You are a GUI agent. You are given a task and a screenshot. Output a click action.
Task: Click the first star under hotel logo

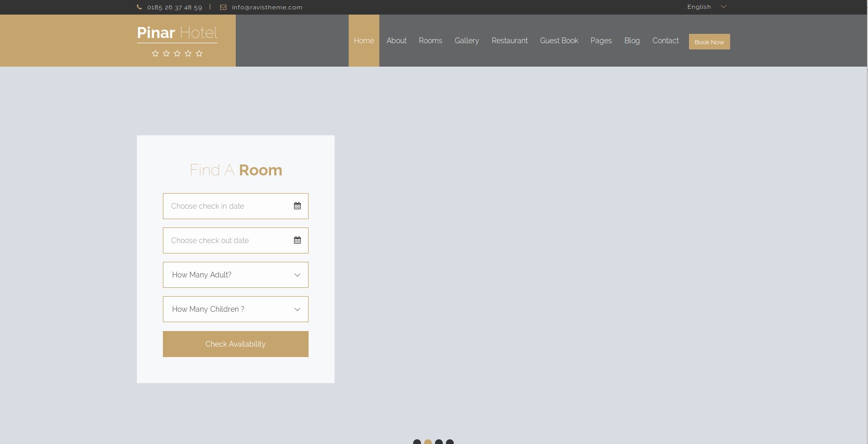pos(155,54)
